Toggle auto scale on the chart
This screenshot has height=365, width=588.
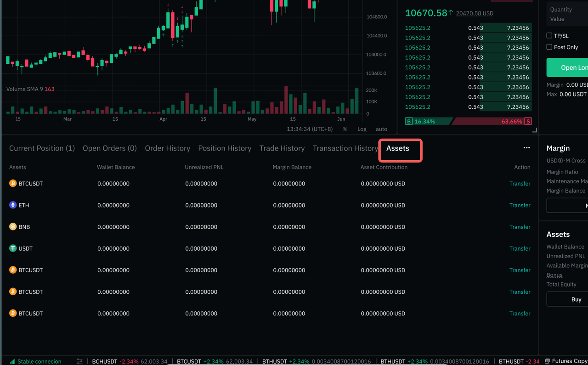click(381, 129)
